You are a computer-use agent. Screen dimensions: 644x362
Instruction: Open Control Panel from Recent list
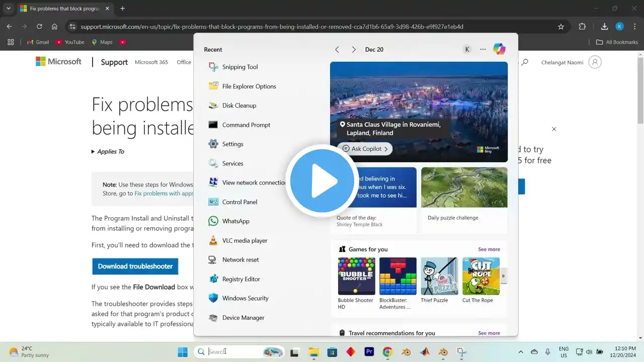(232, 202)
